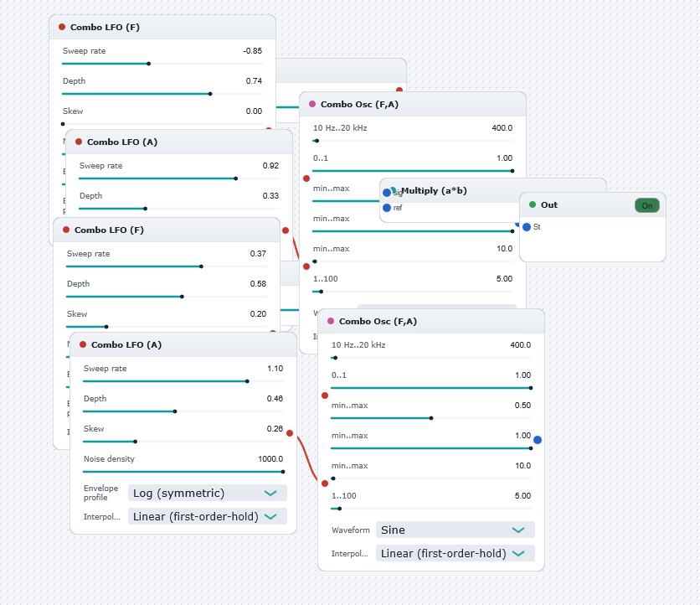Adjust the Depth slider valued 0.46
The height and width of the screenshot is (605, 700).
pyautogui.click(x=183, y=411)
